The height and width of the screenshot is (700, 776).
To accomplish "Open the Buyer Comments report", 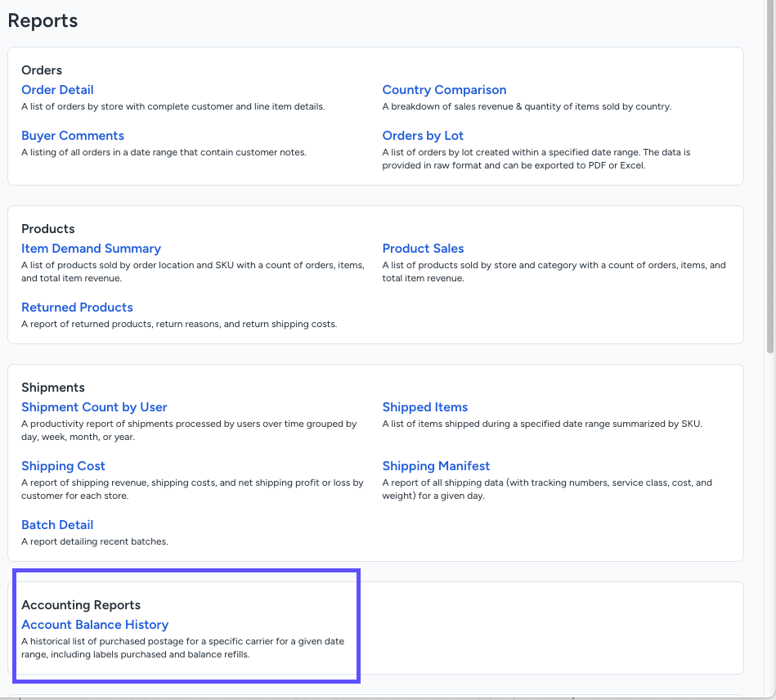I will pos(73,136).
